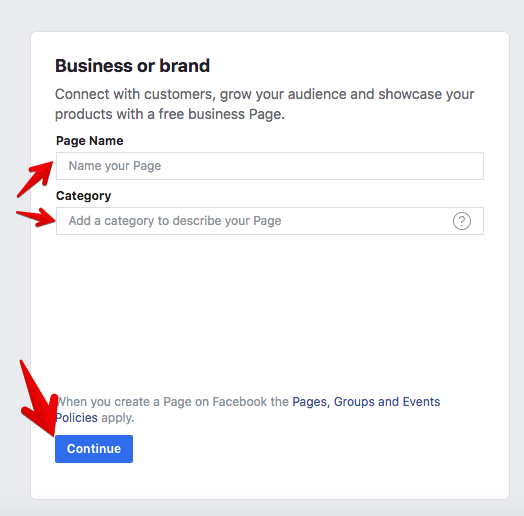Click the word Policies on the second line
524x516 pixels.
(77, 418)
